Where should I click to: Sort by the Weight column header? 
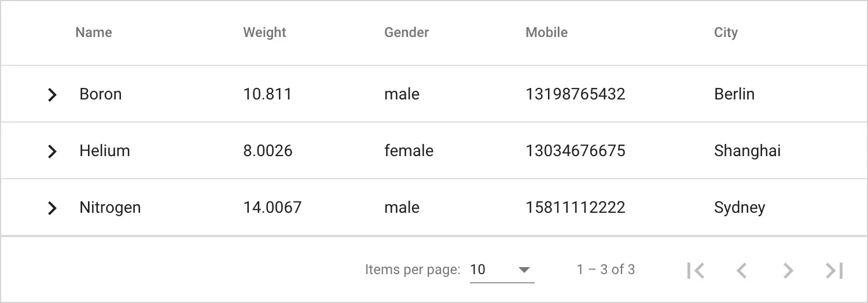click(x=264, y=32)
